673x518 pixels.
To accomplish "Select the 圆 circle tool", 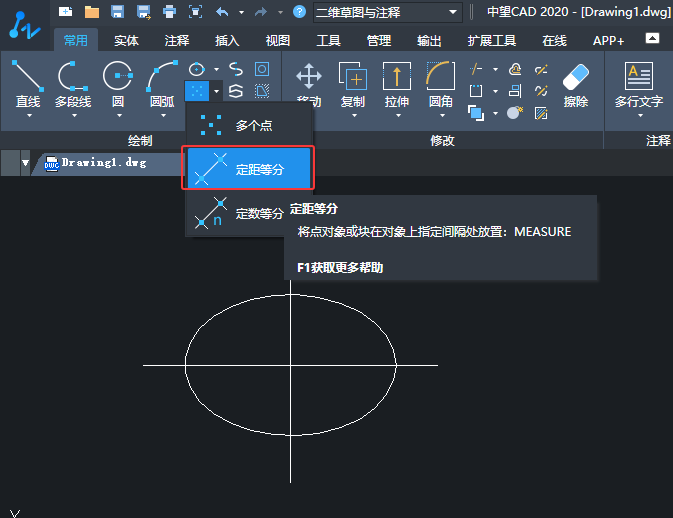I will coord(118,83).
